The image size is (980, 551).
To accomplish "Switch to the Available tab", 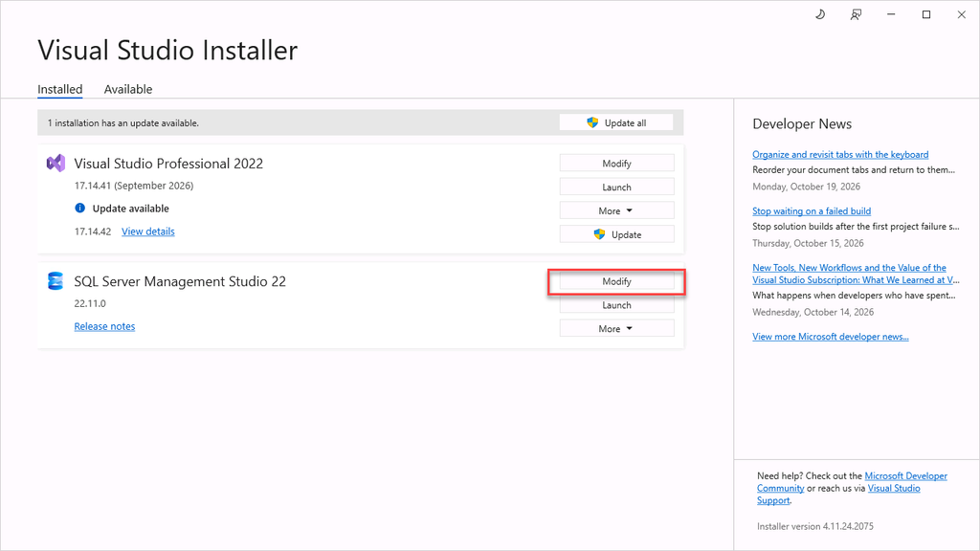I will click(128, 89).
